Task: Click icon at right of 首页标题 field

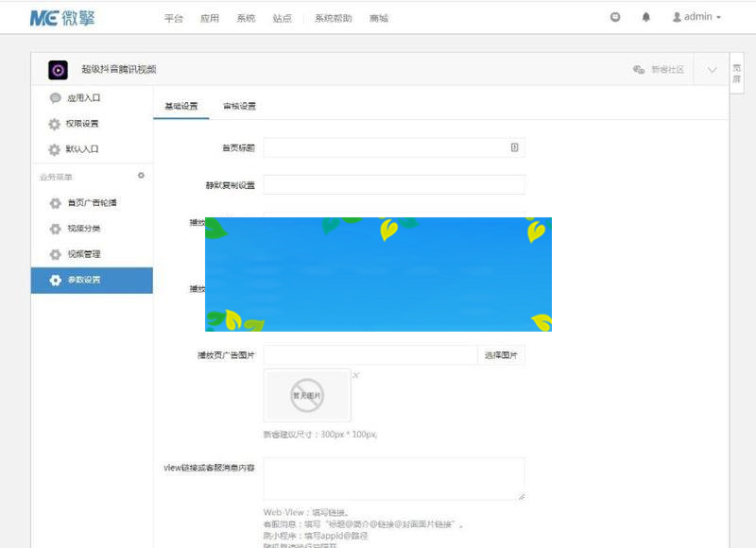Action: pos(516,147)
